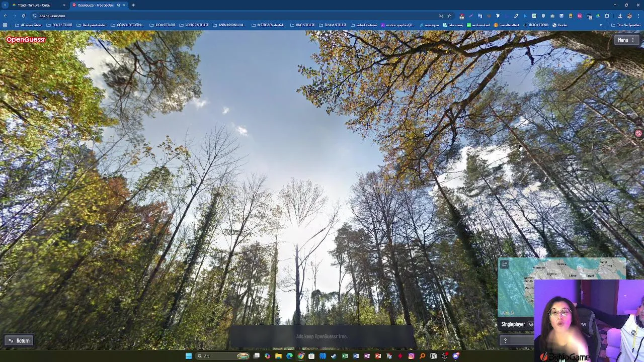The height and width of the screenshot is (362, 644).
Task: Open the apps grid shortcut
Action: 5,25
